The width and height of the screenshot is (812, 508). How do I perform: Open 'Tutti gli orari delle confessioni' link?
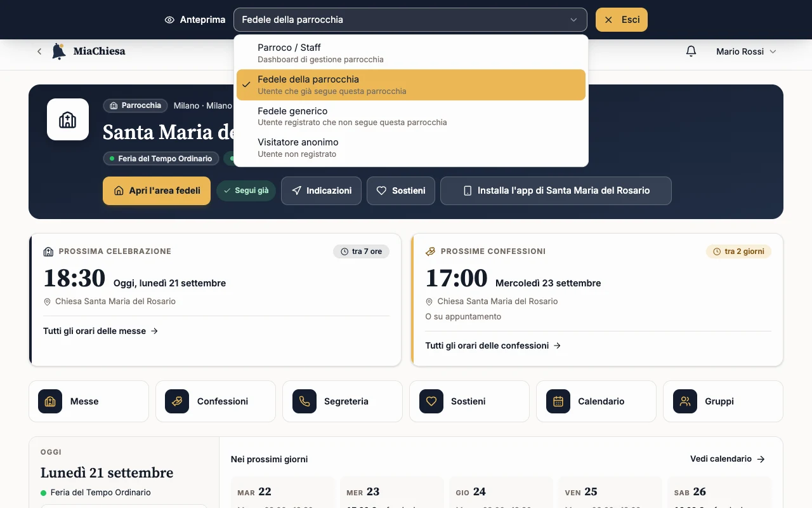click(x=493, y=345)
